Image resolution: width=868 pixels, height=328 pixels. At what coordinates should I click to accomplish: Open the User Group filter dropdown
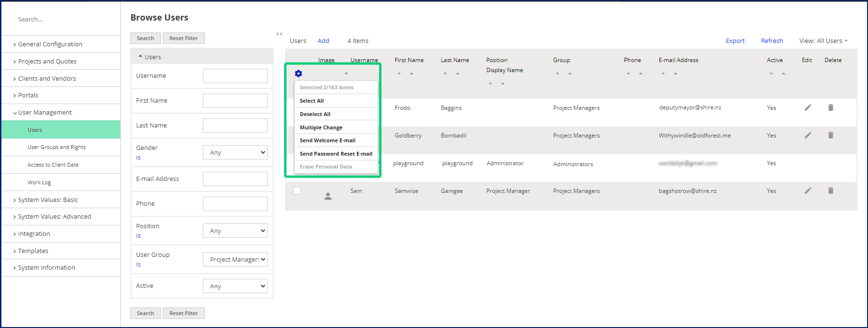[235, 259]
